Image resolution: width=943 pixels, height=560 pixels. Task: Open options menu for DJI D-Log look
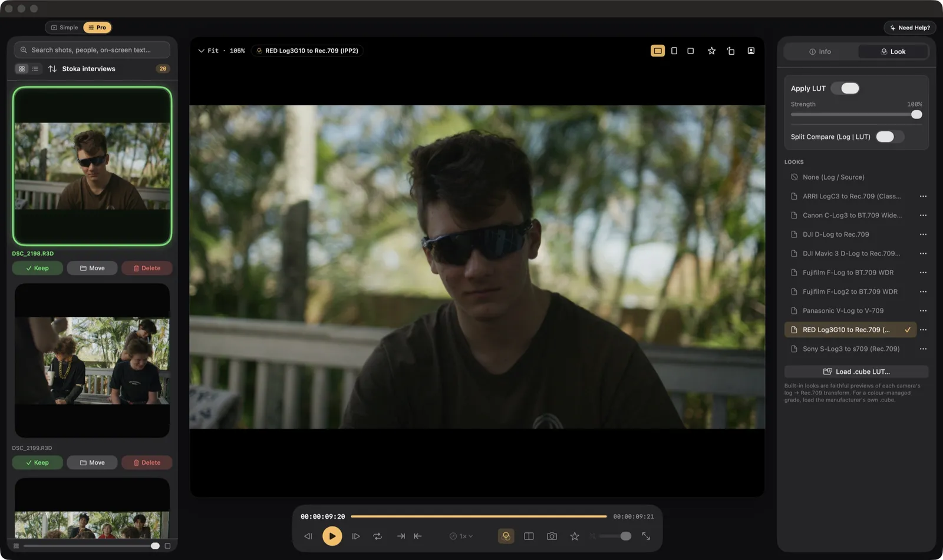coord(923,234)
